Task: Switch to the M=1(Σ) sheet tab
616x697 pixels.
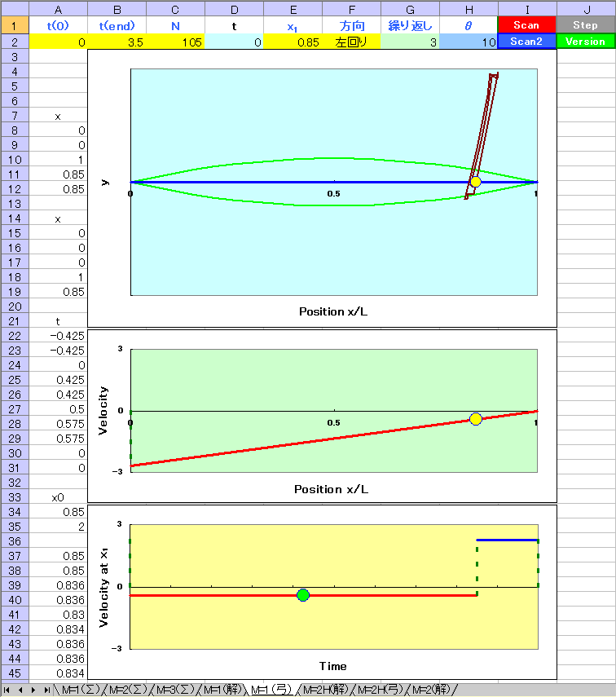Action: [x=77, y=690]
